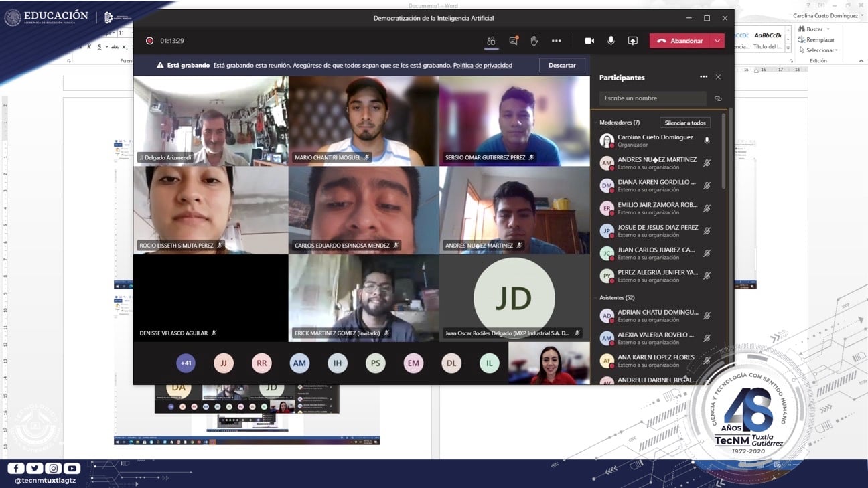
Task: Expand the Word styles gallery more arrow
Action: tap(788, 49)
